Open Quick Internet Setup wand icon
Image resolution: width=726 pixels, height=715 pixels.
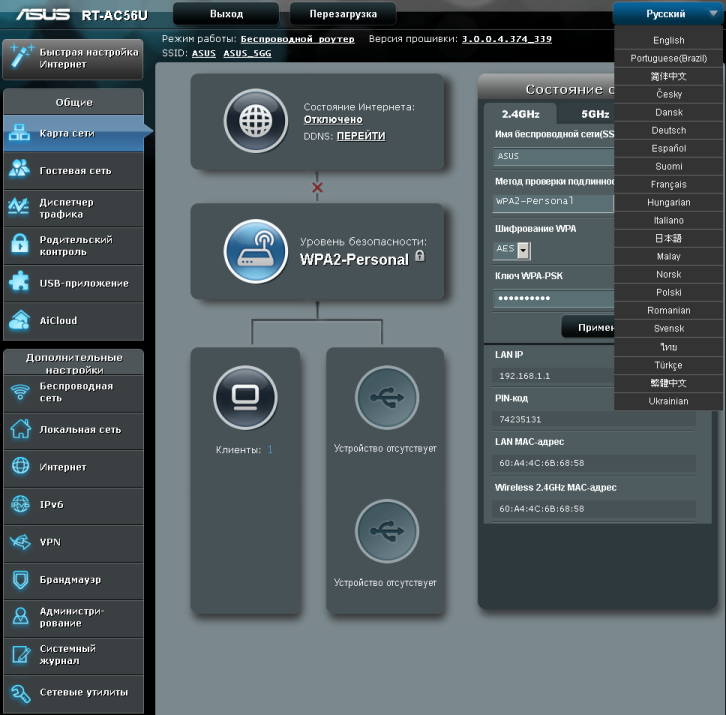point(20,57)
